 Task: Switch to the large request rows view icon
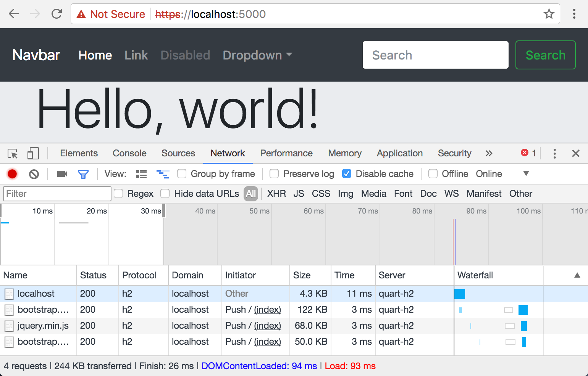pos(141,174)
